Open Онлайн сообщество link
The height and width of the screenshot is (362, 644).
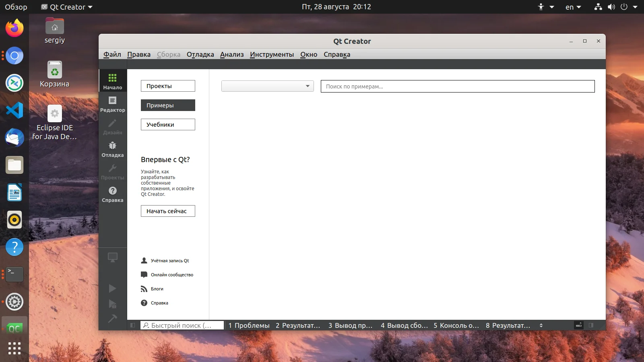172,275
